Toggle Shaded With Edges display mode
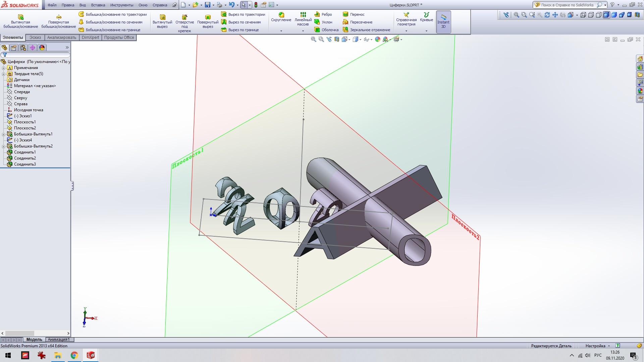Viewport: 644px width, 362px height. [x=606, y=15]
